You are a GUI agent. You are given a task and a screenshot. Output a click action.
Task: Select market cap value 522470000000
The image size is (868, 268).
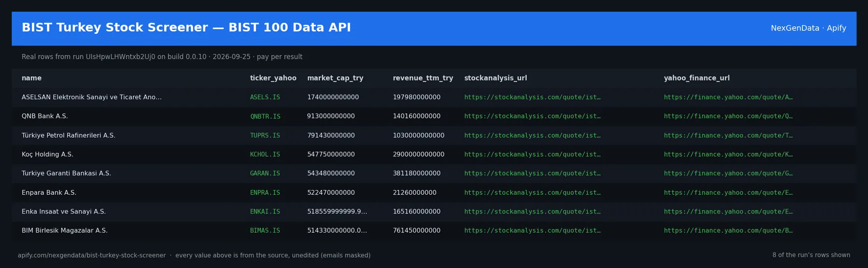(x=331, y=192)
